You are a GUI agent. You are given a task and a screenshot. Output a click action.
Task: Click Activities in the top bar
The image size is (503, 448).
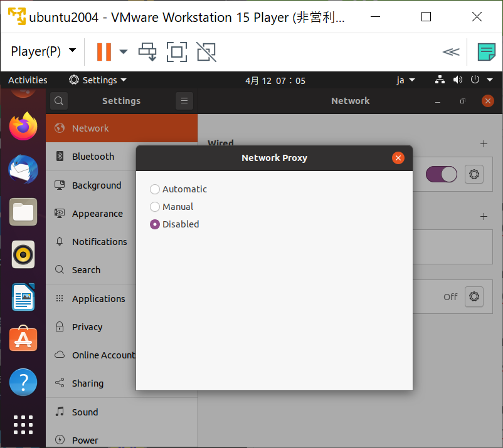point(28,80)
